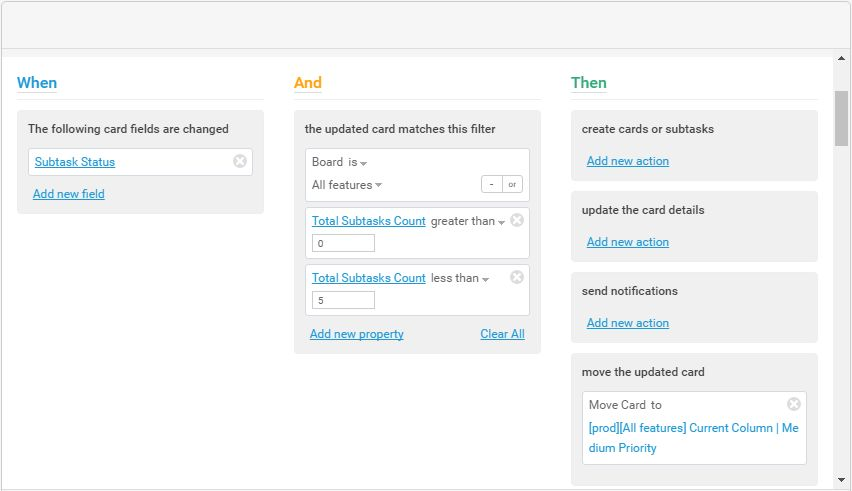Delete the 'less than' subtasks count filter
The height and width of the screenshot is (491, 852).
point(517,277)
